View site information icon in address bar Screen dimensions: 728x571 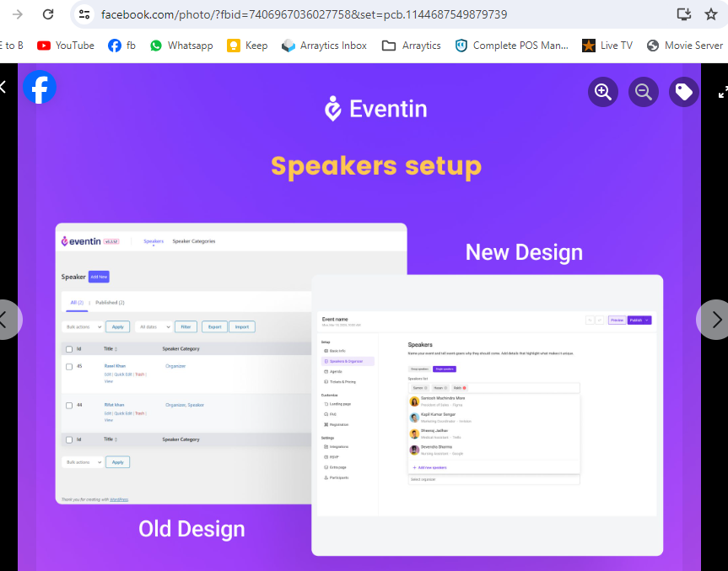coord(84,14)
